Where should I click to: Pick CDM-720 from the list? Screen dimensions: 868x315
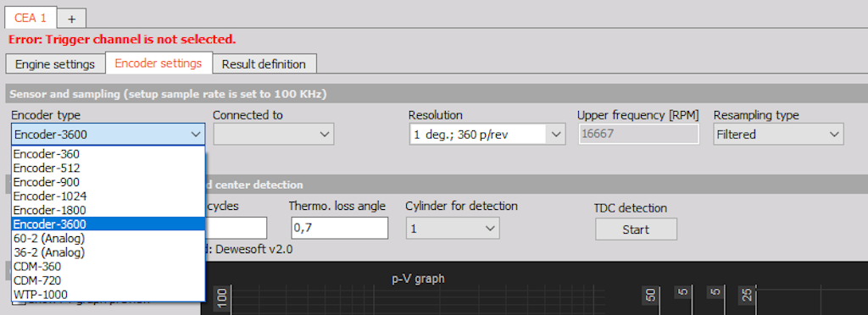[x=108, y=281]
